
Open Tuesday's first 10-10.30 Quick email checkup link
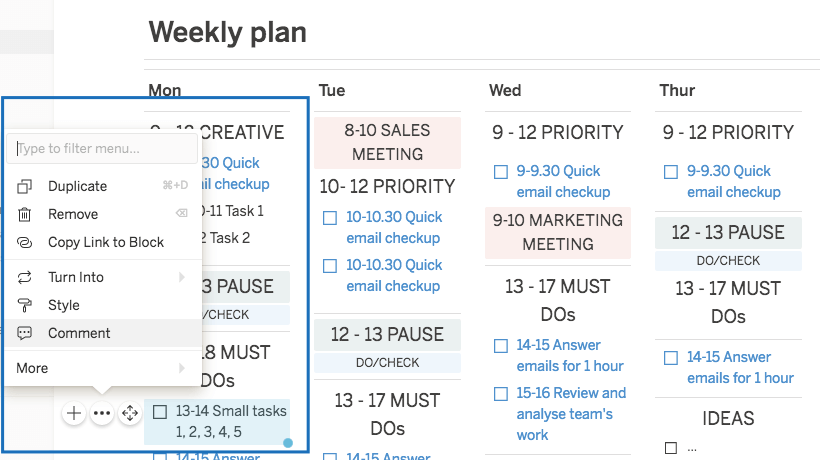point(394,227)
